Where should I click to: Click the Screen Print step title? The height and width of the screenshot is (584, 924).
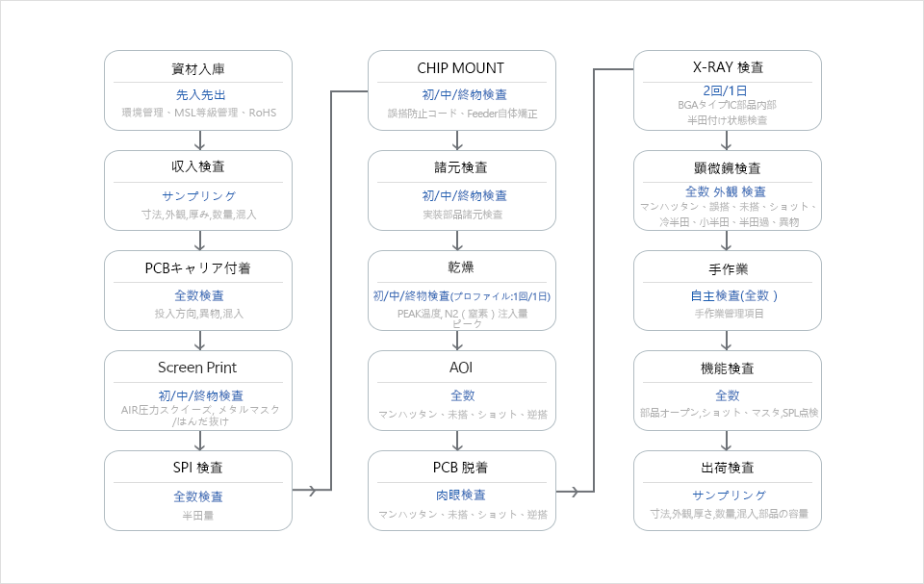click(x=197, y=368)
